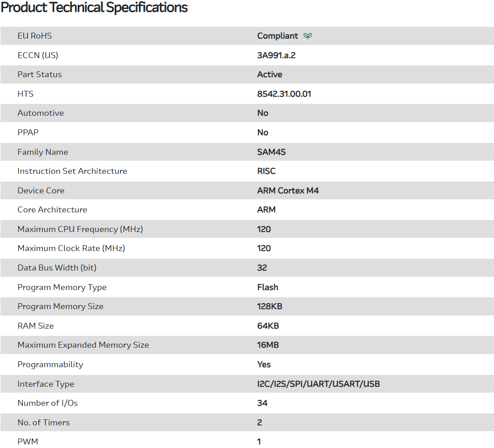Click the Core Architecture label
The image size is (494, 448).
pos(52,210)
